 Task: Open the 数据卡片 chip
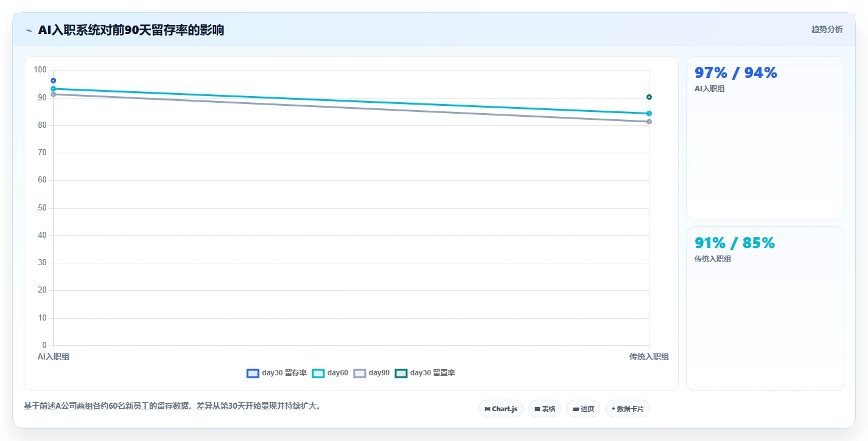tap(628, 409)
